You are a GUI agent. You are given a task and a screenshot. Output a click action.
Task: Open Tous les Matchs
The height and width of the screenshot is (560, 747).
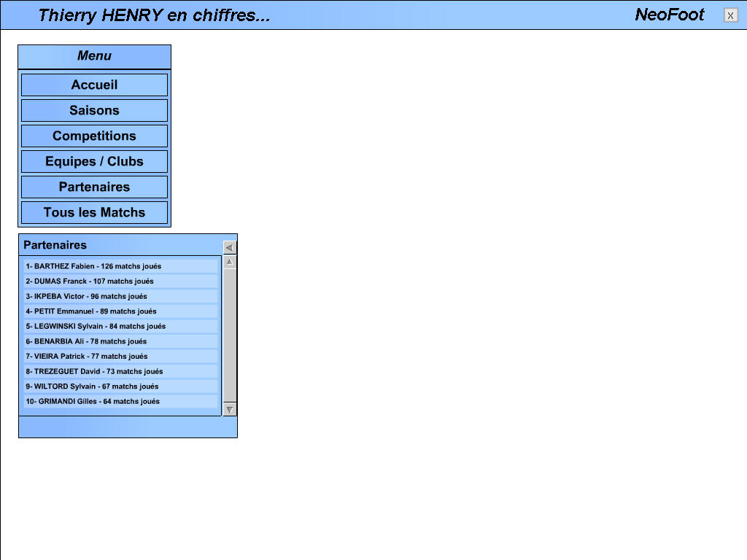tap(94, 212)
